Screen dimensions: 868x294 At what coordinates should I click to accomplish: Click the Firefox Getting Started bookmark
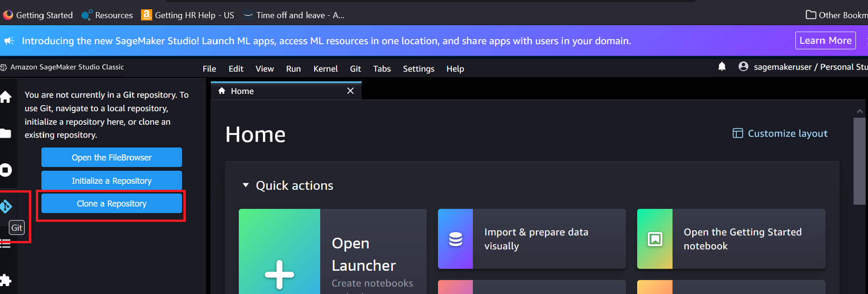tap(38, 15)
